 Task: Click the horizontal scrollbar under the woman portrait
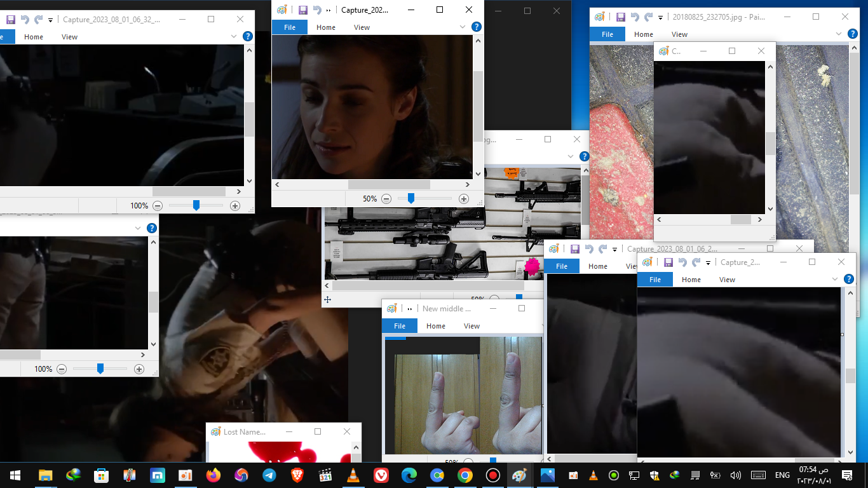pos(388,184)
